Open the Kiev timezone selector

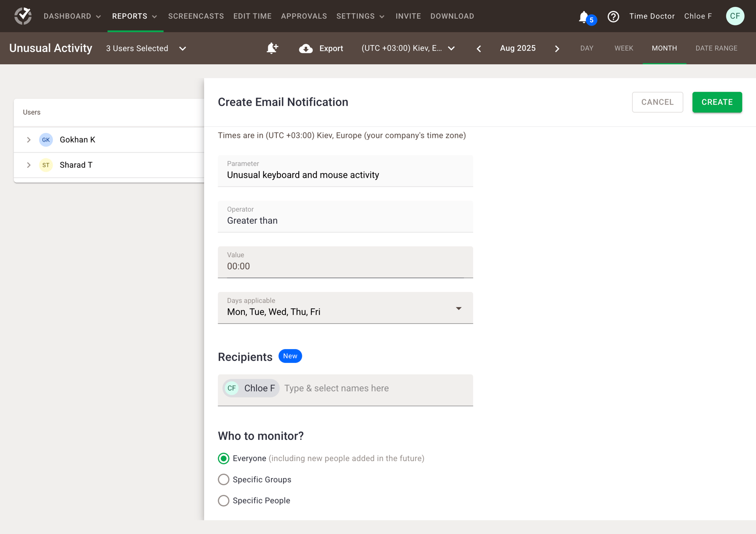pyautogui.click(x=407, y=48)
